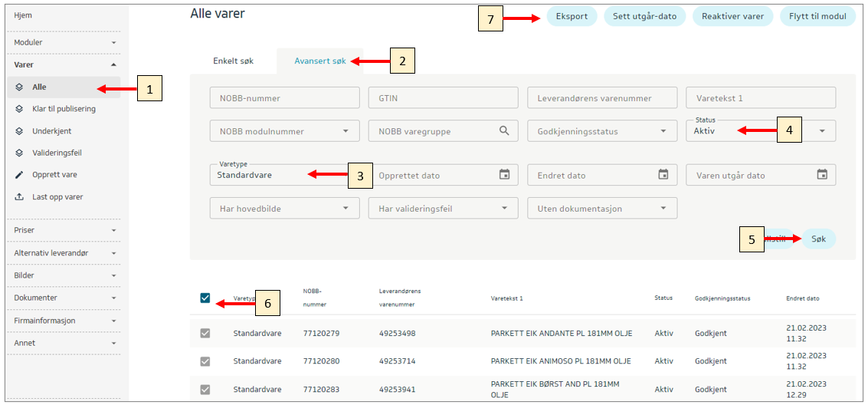The height and width of the screenshot is (405, 868).
Task: Uncheck the row for item 77120283
Action: (x=205, y=389)
